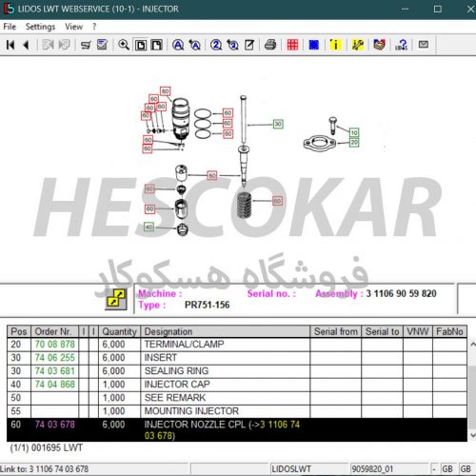The image size is (476, 476).
Task: Click order number 74 03 681
Action: pyautogui.click(x=55, y=371)
